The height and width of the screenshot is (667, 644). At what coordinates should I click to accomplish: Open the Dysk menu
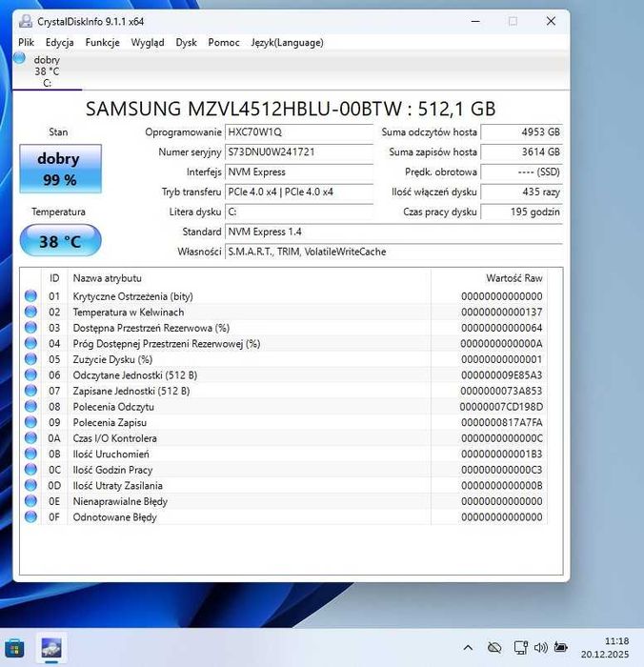[186, 43]
